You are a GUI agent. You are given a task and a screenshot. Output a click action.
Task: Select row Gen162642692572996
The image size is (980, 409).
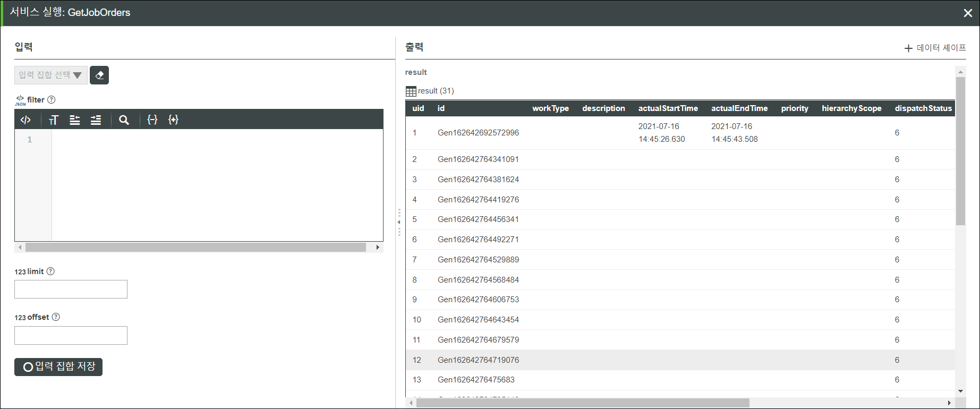[680, 133]
